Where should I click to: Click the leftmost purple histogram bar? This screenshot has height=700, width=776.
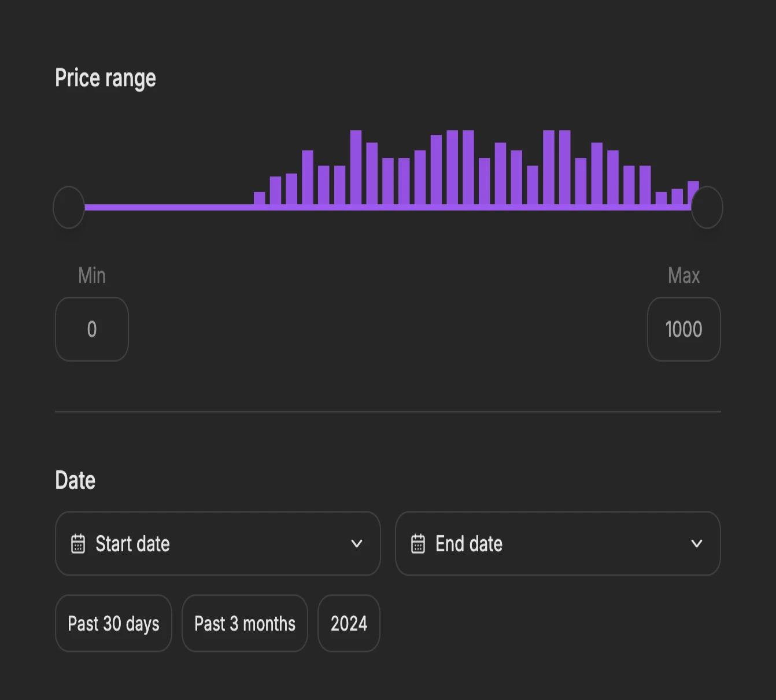pyautogui.click(x=258, y=200)
